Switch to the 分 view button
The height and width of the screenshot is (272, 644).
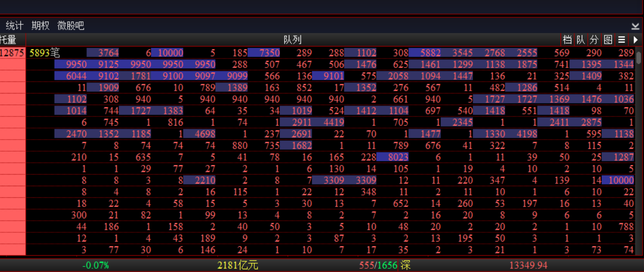(594, 39)
